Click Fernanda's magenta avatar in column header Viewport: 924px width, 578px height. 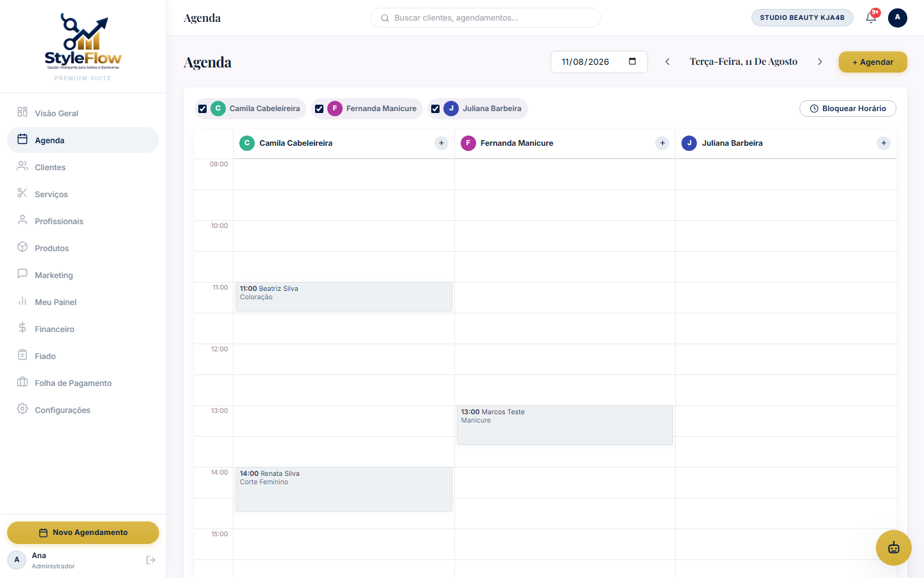468,143
